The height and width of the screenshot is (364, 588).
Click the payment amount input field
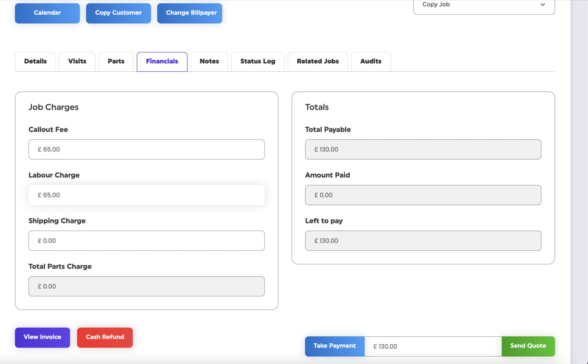click(x=433, y=347)
